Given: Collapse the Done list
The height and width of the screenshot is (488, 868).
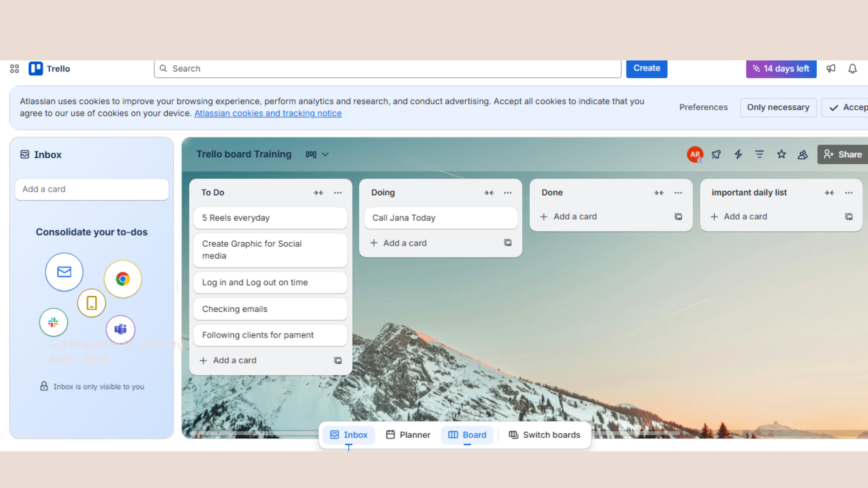Looking at the screenshot, I should [x=659, y=193].
